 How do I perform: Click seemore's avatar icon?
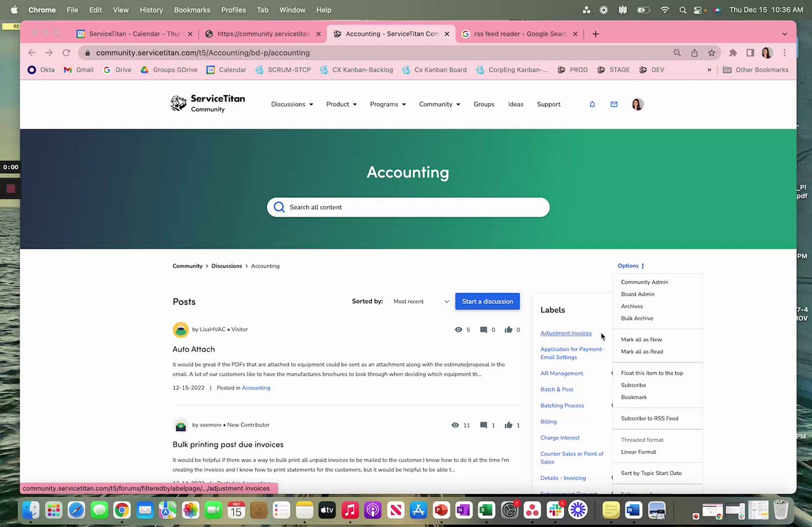coord(181,425)
